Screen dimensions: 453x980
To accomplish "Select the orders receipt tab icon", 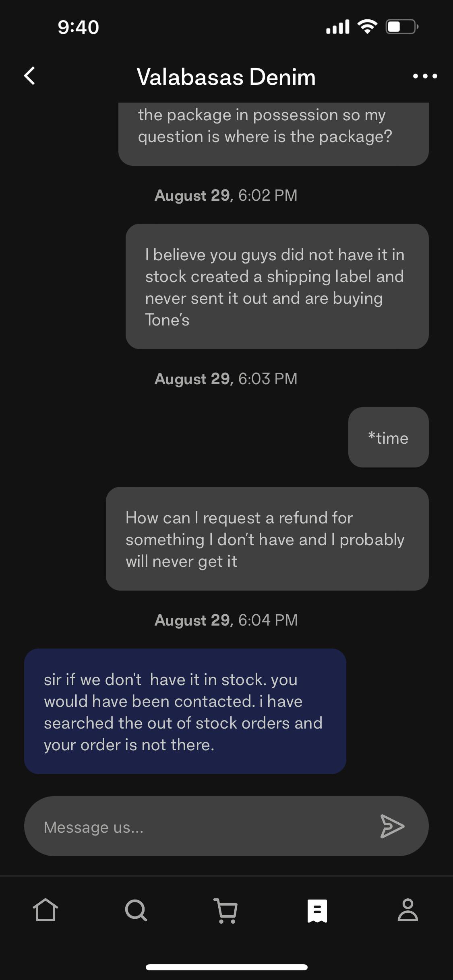I will click(317, 910).
